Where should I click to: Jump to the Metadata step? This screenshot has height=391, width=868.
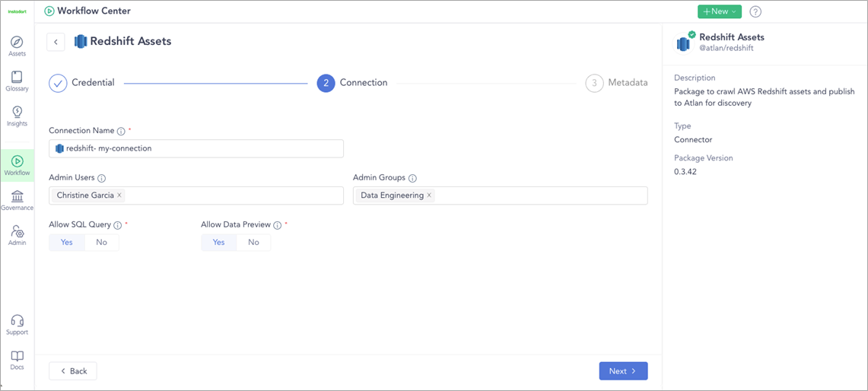[x=616, y=83]
